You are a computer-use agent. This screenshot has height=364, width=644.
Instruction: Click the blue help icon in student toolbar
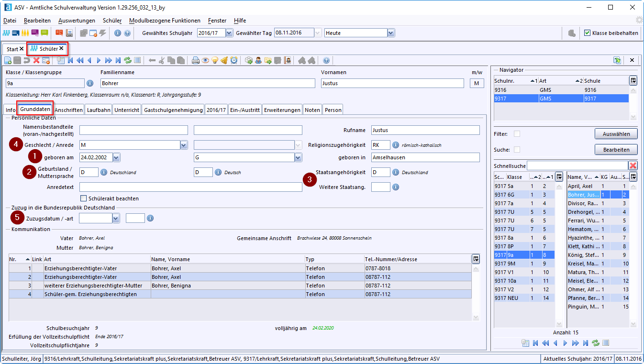pyautogui.click(x=326, y=60)
